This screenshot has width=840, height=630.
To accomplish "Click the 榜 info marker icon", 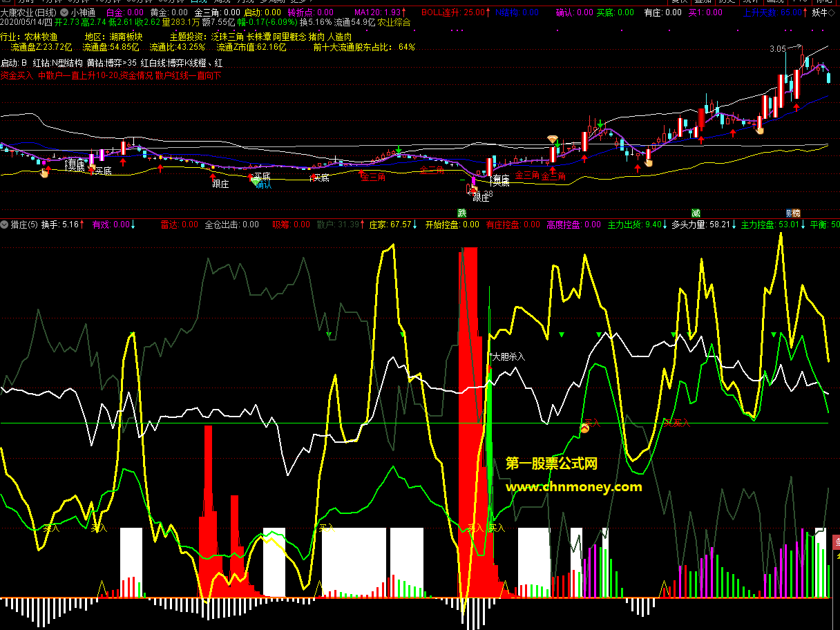I will click(x=796, y=212).
